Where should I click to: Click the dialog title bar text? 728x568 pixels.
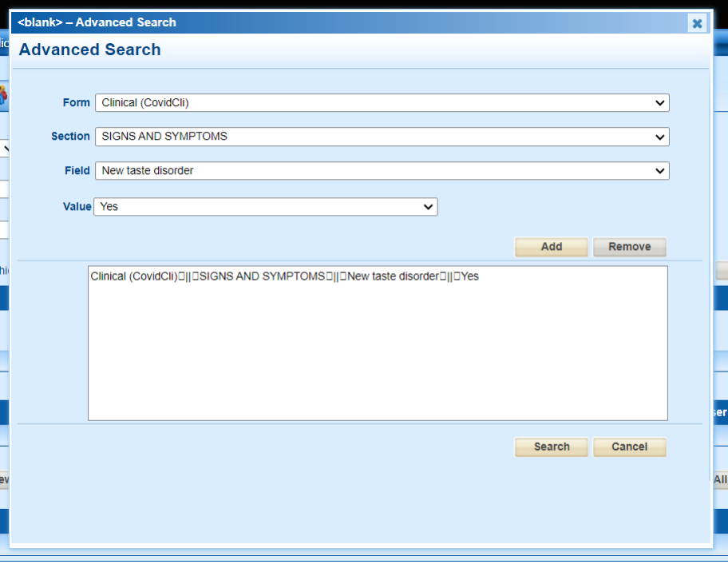tap(97, 22)
